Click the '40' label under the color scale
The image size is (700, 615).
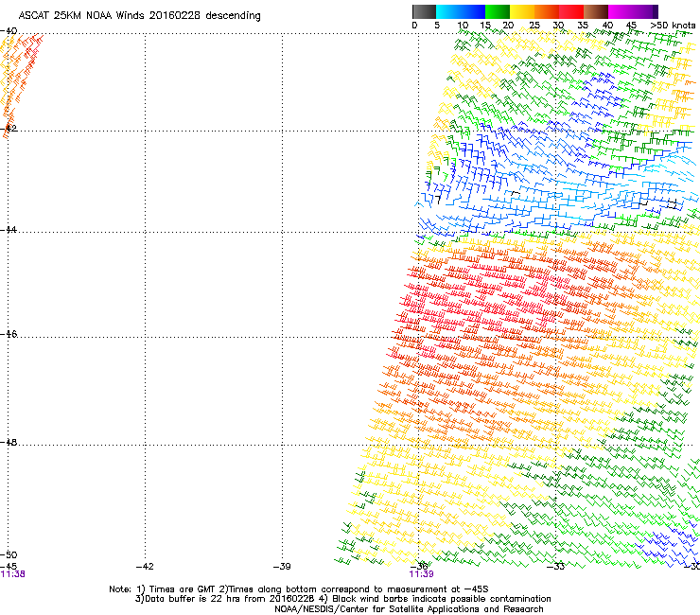coord(607,26)
